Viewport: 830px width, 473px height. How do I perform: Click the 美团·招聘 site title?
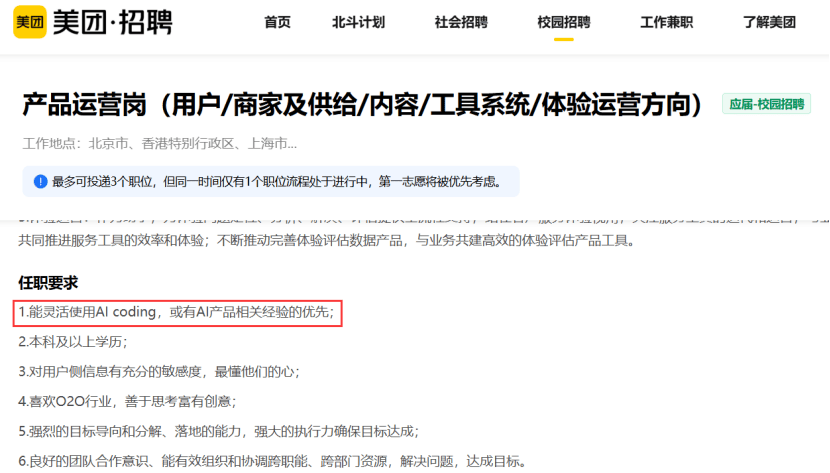[x=113, y=22]
